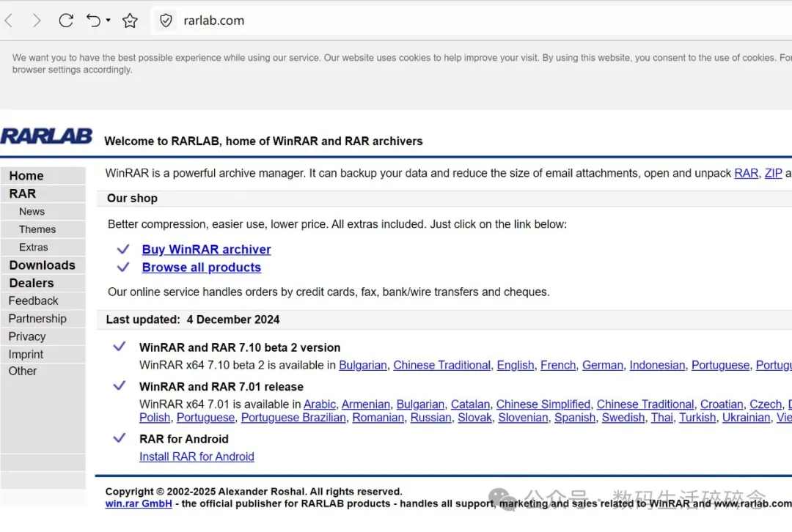Download 7.10 beta 2 in Indonesian
The height and width of the screenshot is (532, 792).
[657, 366]
